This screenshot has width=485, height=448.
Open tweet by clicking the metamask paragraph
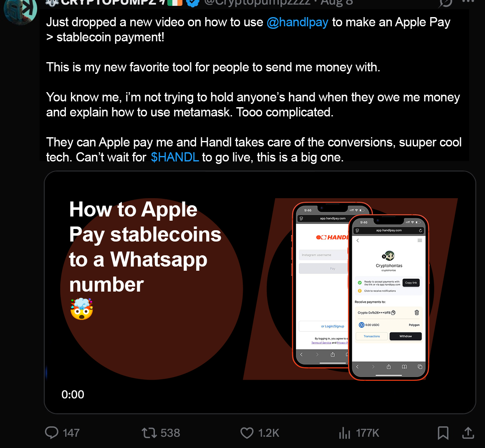point(253,105)
